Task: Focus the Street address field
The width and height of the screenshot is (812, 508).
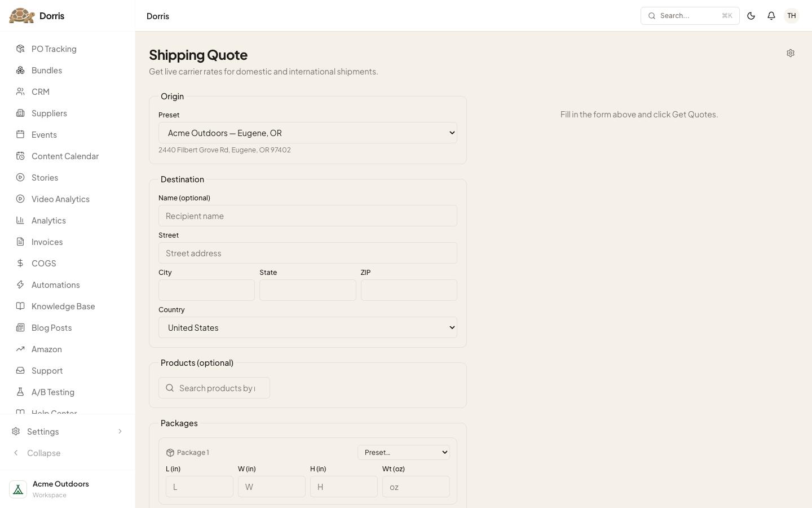Action: pyautogui.click(x=308, y=253)
